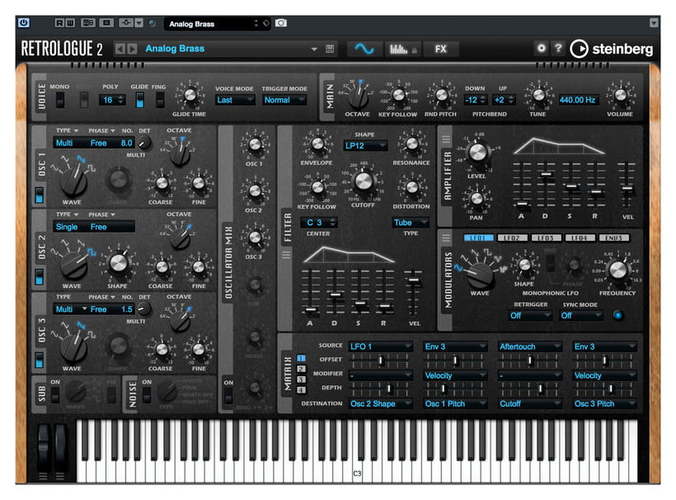Image resolution: width=676 pixels, height=500 pixels.
Task: Switch to the LFO4 modulator tab
Action: tap(580, 238)
